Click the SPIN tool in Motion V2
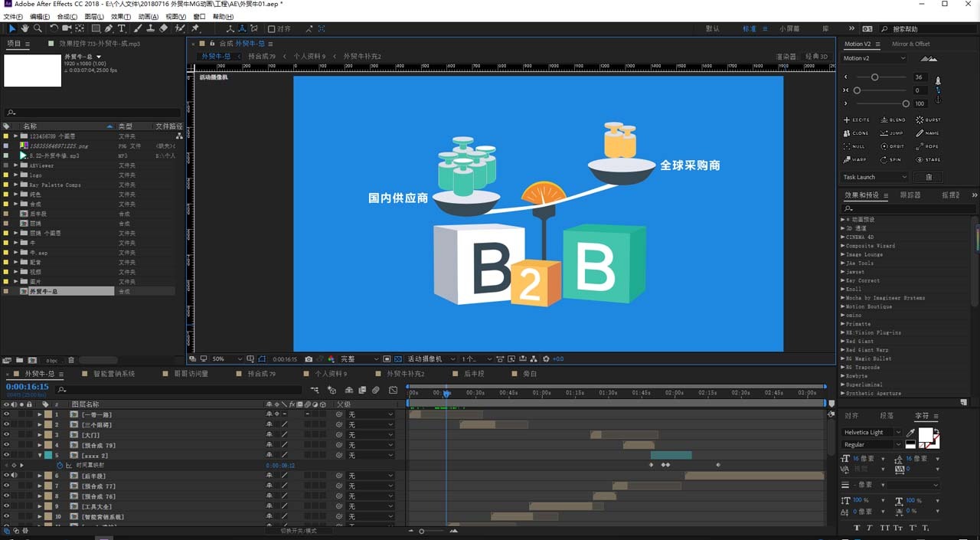The width and height of the screenshot is (980, 540). point(890,160)
